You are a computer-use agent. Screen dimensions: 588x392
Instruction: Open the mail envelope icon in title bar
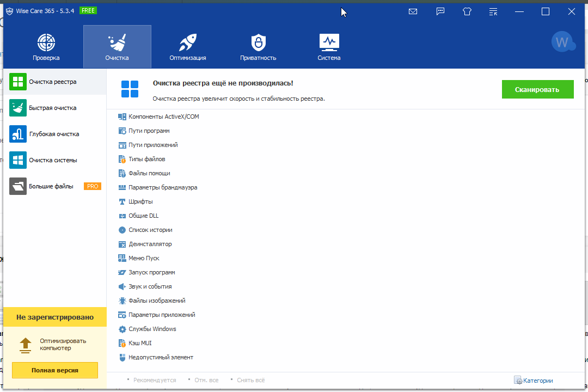tap(413, 11)
